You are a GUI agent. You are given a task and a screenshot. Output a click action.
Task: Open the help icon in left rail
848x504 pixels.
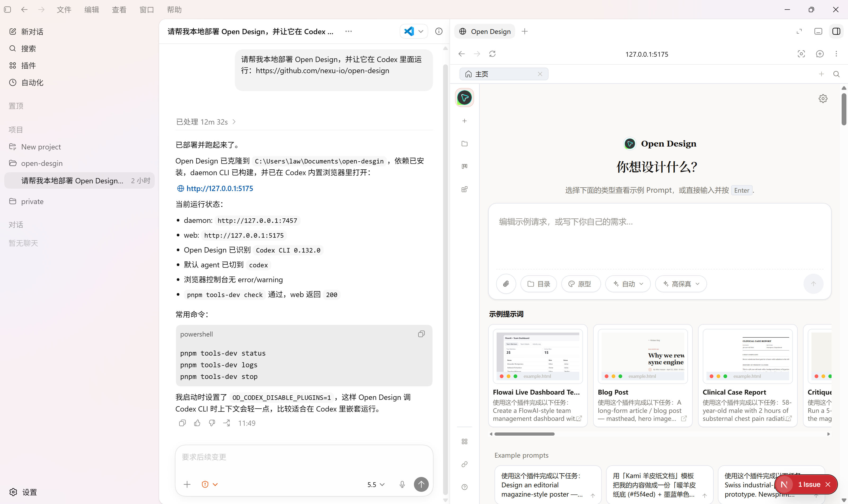click(465, 487)
